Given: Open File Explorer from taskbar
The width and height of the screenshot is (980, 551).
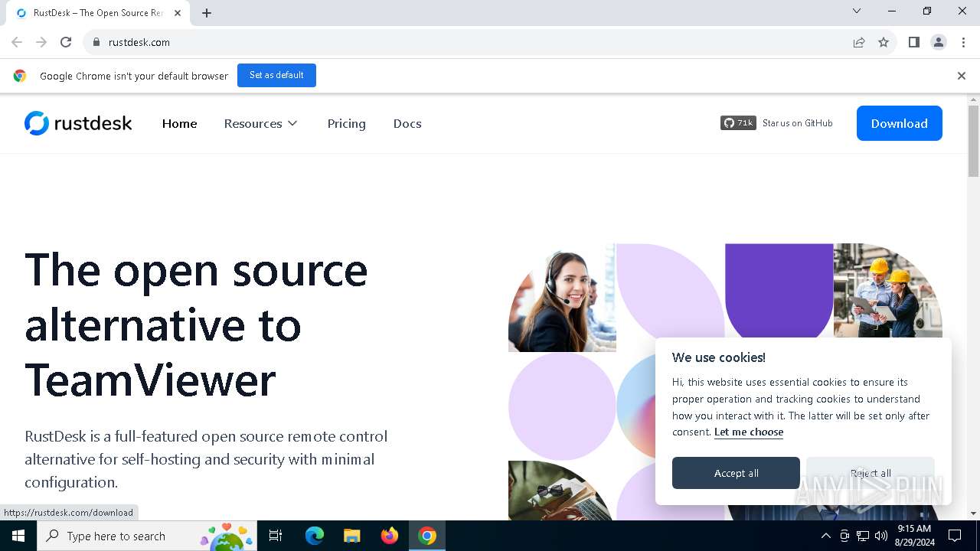Looking at the screenshot, I should [352, 536].
